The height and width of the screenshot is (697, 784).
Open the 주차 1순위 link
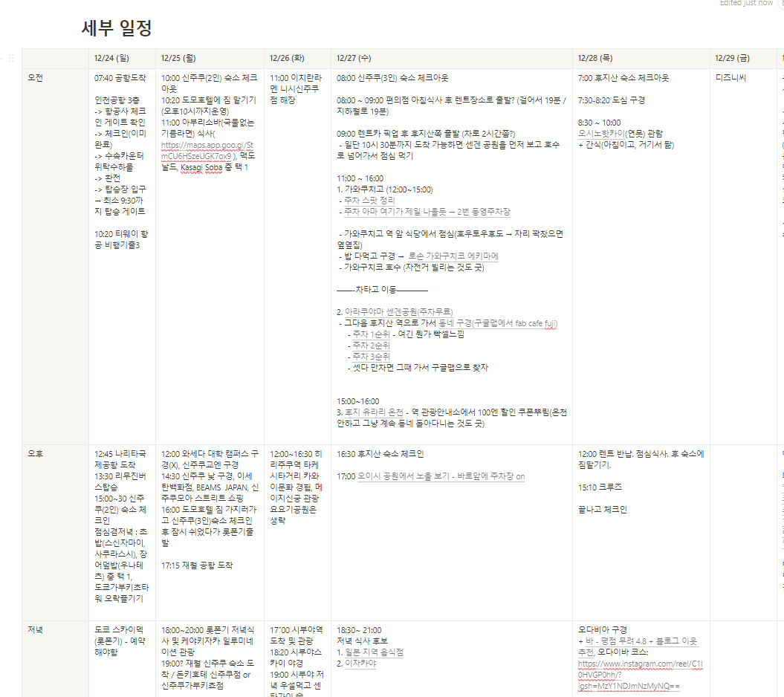pyautogui.click(x=371, y=334)
